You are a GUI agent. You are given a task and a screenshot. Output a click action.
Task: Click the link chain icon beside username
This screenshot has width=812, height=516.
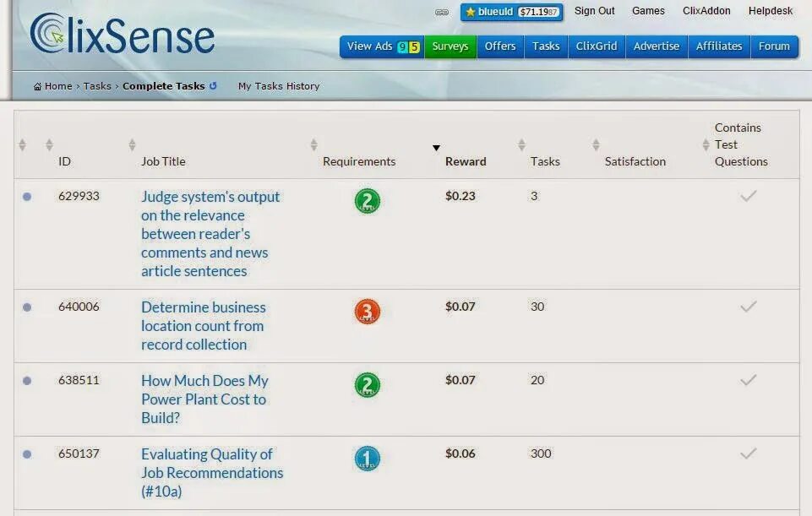pyautogui.click(x=442, y=12)
